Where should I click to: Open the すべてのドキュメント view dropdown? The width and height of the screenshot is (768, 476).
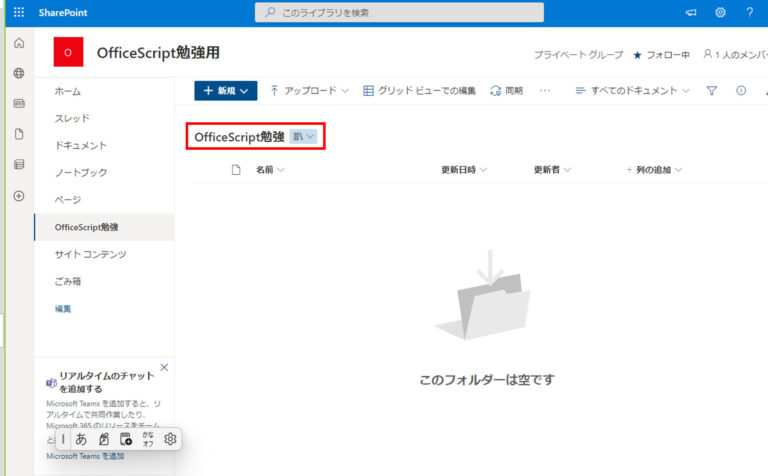[632, 91]
